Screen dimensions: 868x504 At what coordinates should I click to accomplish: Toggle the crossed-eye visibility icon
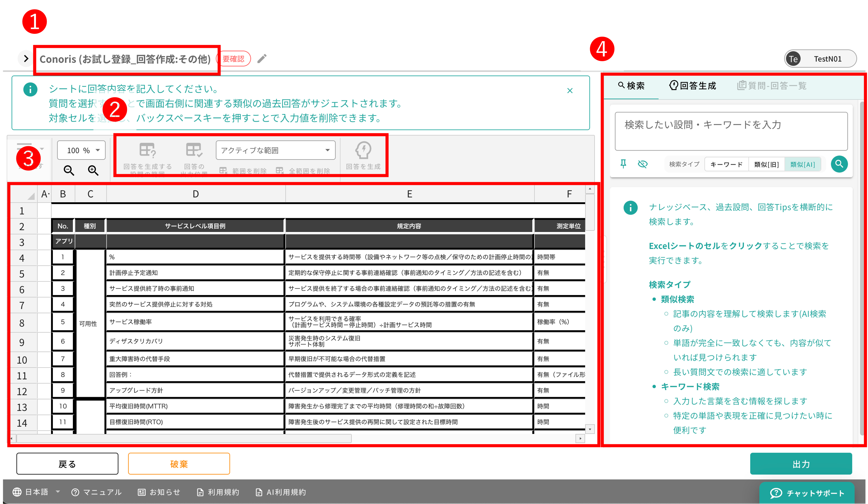point(642,164)
